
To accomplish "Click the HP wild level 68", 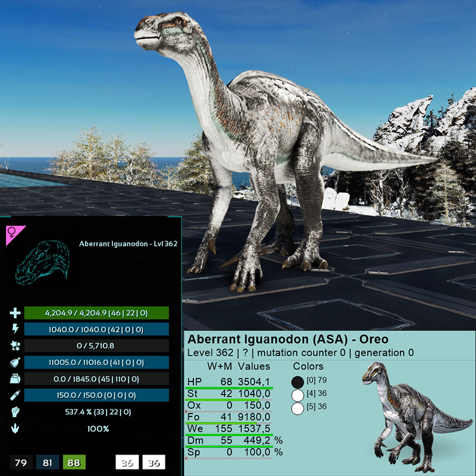I will click(227, 381).
